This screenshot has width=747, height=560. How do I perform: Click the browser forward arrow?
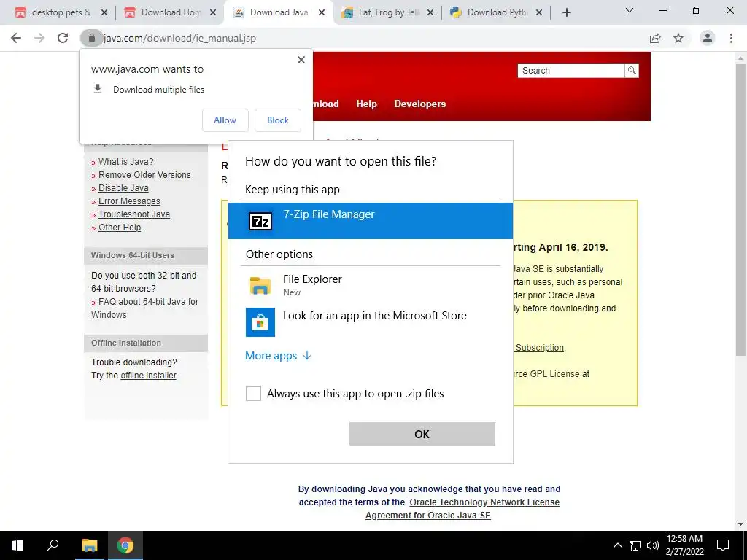39,38
